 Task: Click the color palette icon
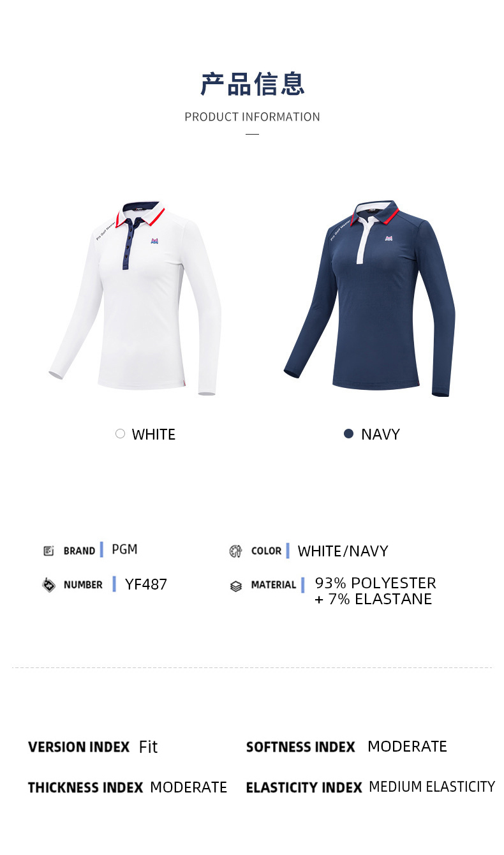[x=235, y=551]
